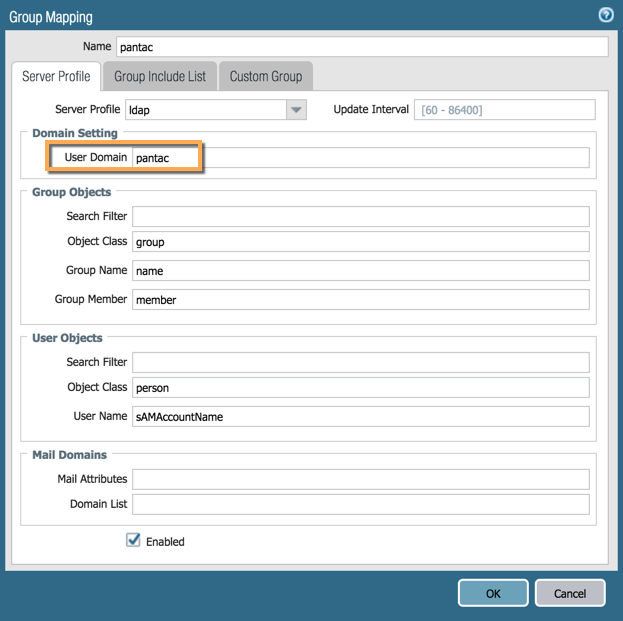Focus Group Objects Search Filter field
Image resolution: width=623 pixels, height=621 pixels.
[x=361, y=217]
